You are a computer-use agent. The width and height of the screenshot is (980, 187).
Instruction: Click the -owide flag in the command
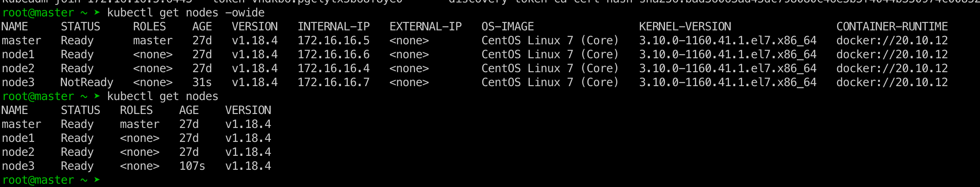coord(245,13)
